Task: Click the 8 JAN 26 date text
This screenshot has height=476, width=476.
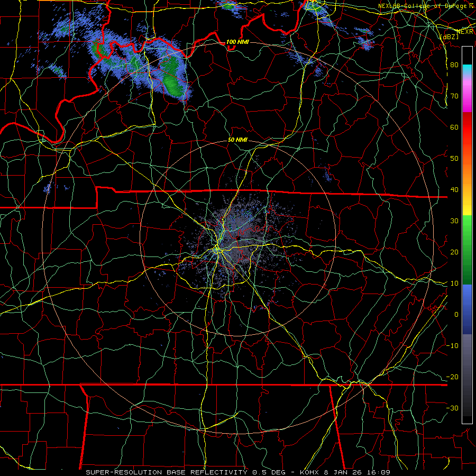Action: 344,472
